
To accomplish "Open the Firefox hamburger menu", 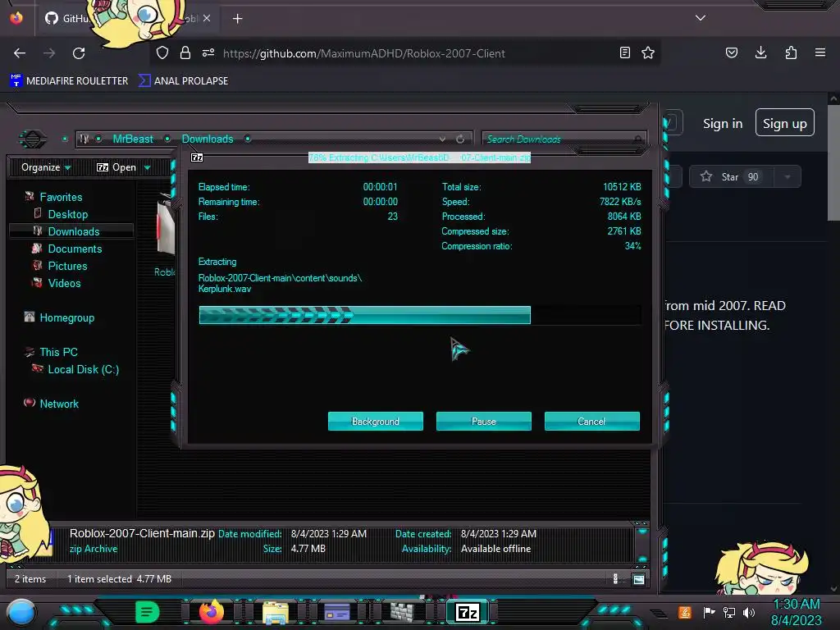I will (x=820, y=52).
